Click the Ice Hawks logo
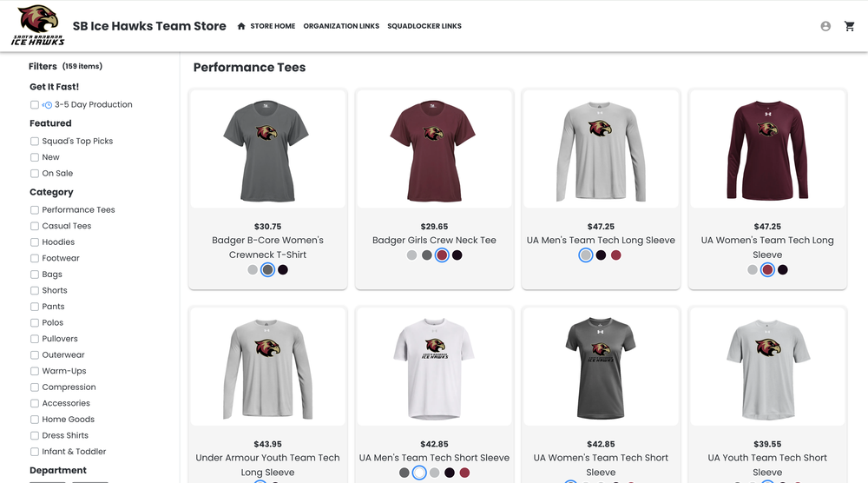Image resolution: width=868 pixels, height=483 pixels. tap(38, 25)
